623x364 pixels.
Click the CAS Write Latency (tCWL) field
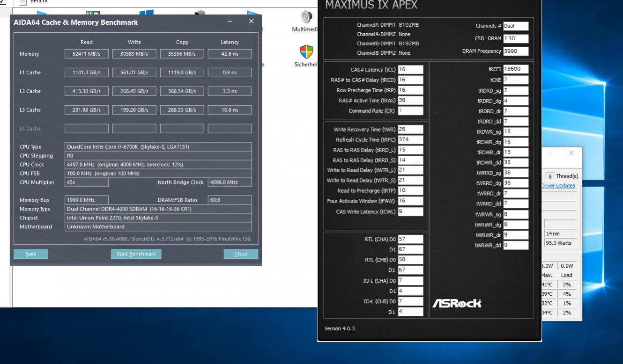coord(410,211)
